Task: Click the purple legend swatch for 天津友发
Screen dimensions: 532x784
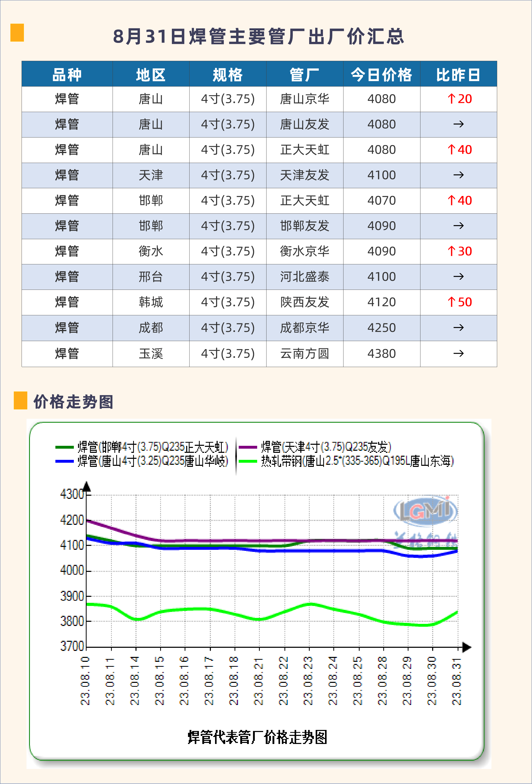Action: pyautogui.click(x=248, y=447)
